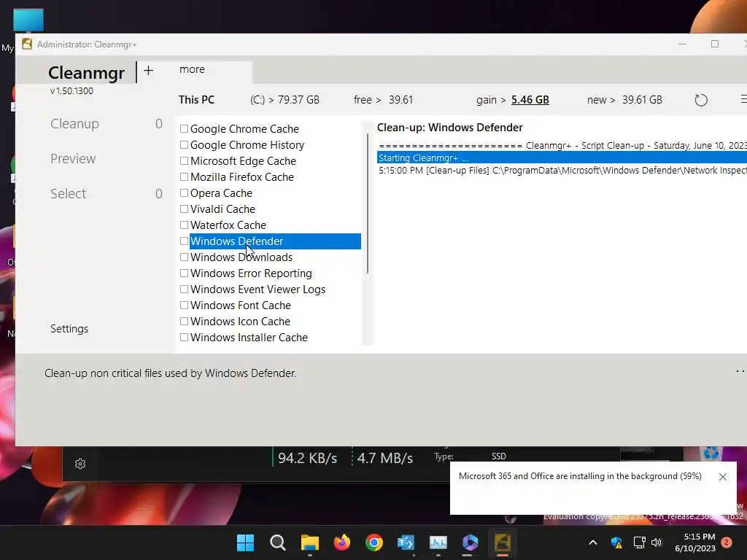
Task: Click the Cleanmgr+ taskbar icon
Action: 503,542
